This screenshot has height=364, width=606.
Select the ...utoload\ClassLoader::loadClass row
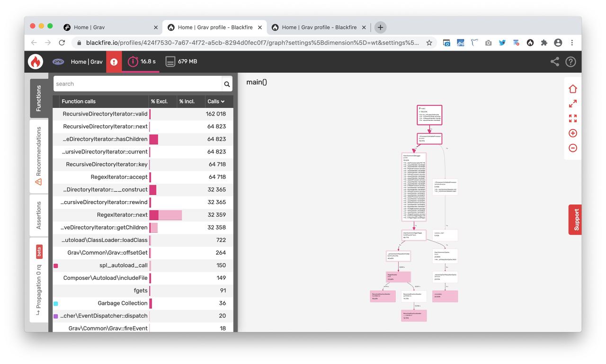pyautogui.click(x=143, y=240)
